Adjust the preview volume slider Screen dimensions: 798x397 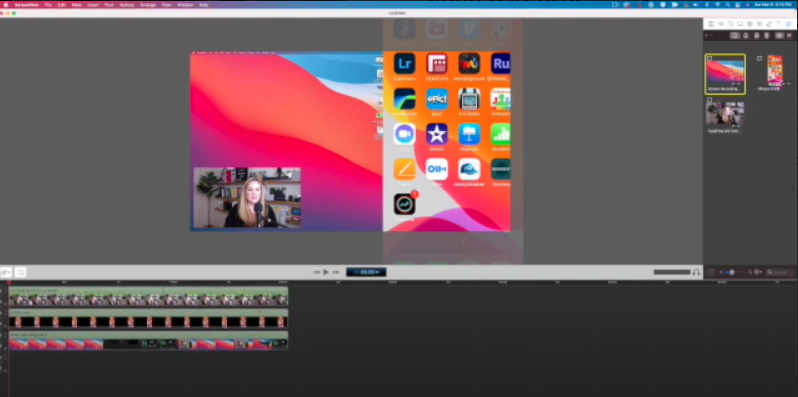point(672,272)
